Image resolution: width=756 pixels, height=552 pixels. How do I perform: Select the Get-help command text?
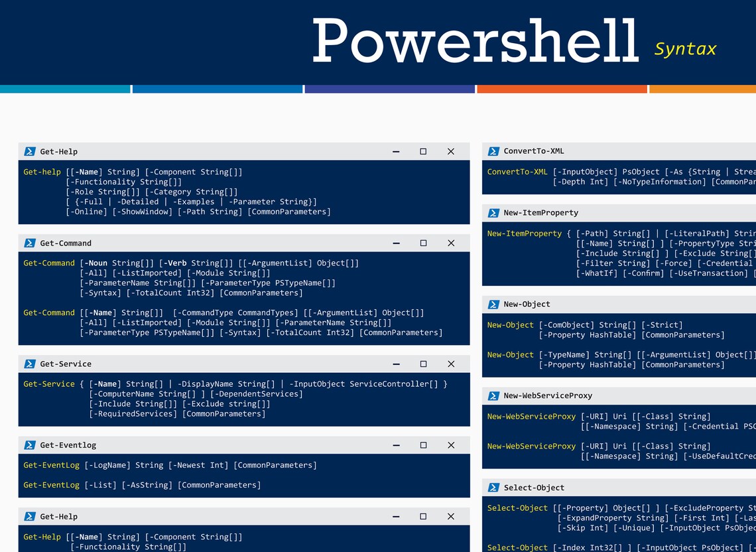coord(41,171)
